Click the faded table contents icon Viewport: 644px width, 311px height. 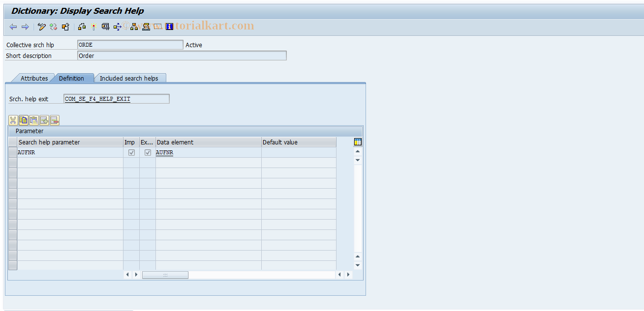coord(157,27)
